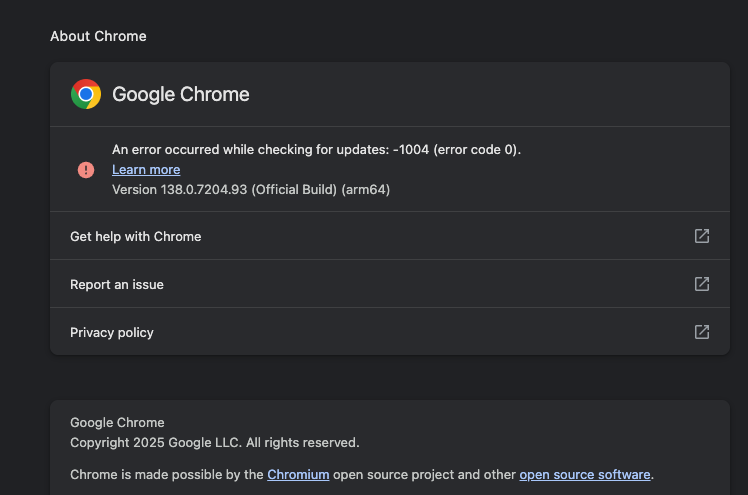Select the Get help with Chrome row
This screenshot has width=748, height=495.
click(x=390, y=236)
